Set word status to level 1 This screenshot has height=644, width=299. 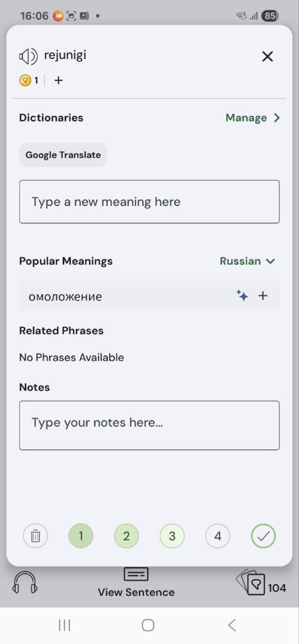[81, 536]
